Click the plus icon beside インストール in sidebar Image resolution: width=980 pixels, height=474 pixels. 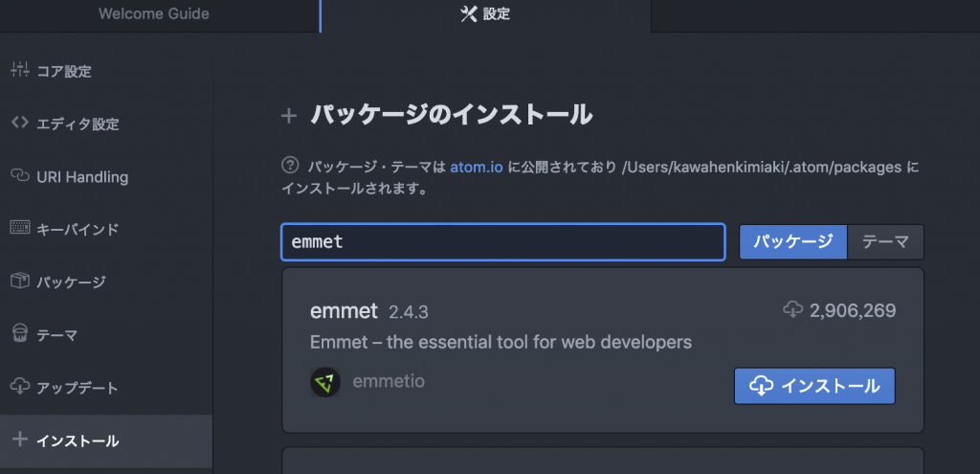(20, 440)
